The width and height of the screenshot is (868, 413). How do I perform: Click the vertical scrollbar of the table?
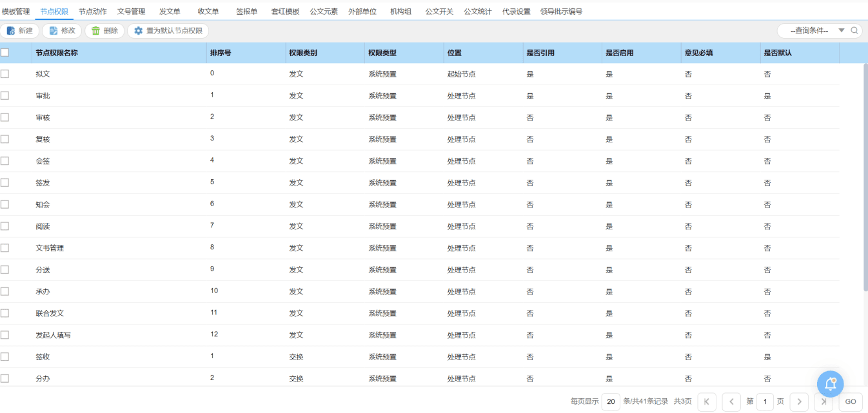[865, 177]
